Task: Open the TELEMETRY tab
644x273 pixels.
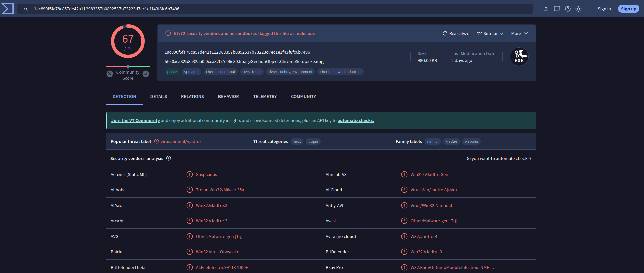Action: click(265, 97)
